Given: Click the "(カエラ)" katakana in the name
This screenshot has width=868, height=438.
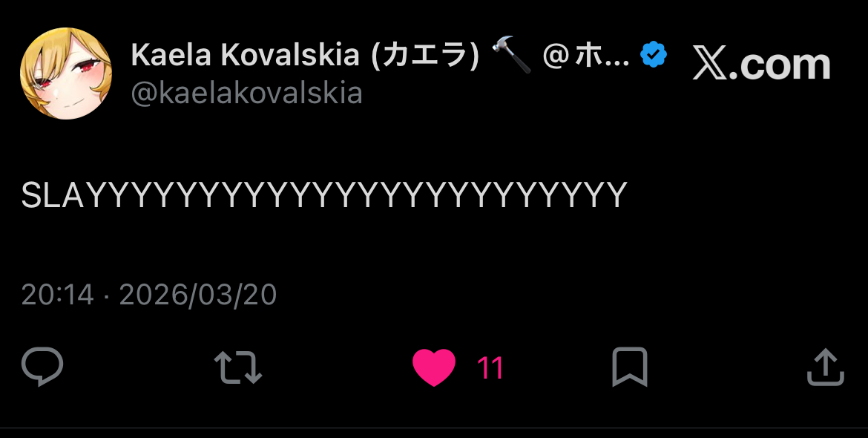Looking at the screenshot, I should click(x=424, y=56).
